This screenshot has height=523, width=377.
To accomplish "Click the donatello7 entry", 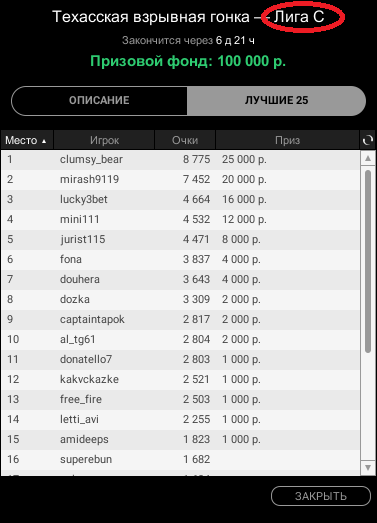I will (x=180, y=360).
